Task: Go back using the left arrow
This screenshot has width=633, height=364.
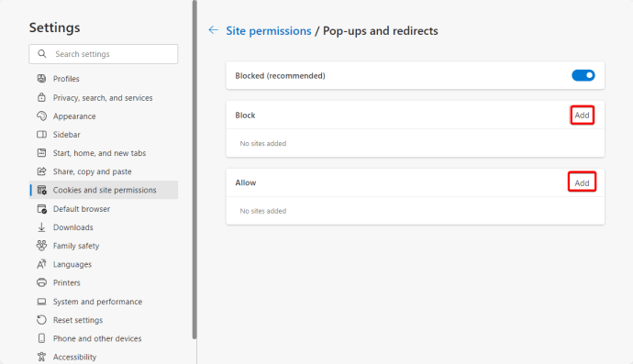Action: [x=213, y=30]
